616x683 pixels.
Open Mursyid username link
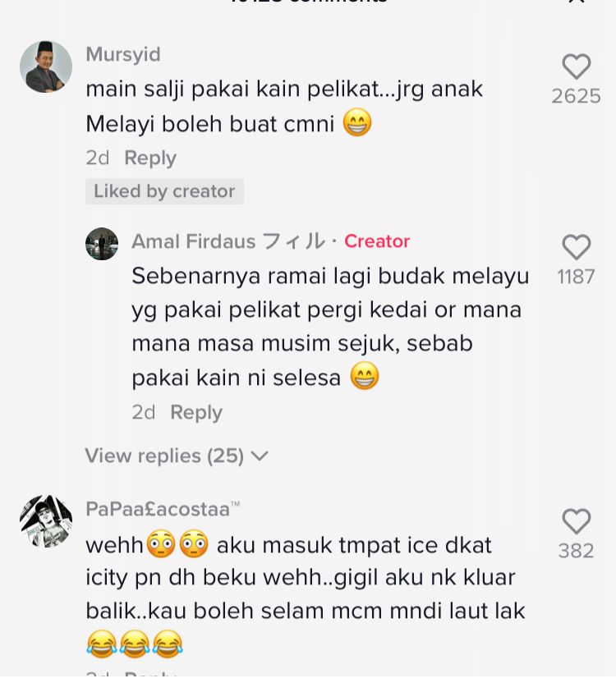(123, 54)
